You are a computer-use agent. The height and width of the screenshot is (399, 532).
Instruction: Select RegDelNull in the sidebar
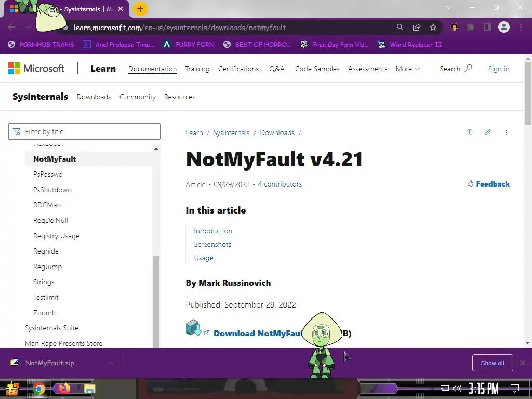[50, 220]
